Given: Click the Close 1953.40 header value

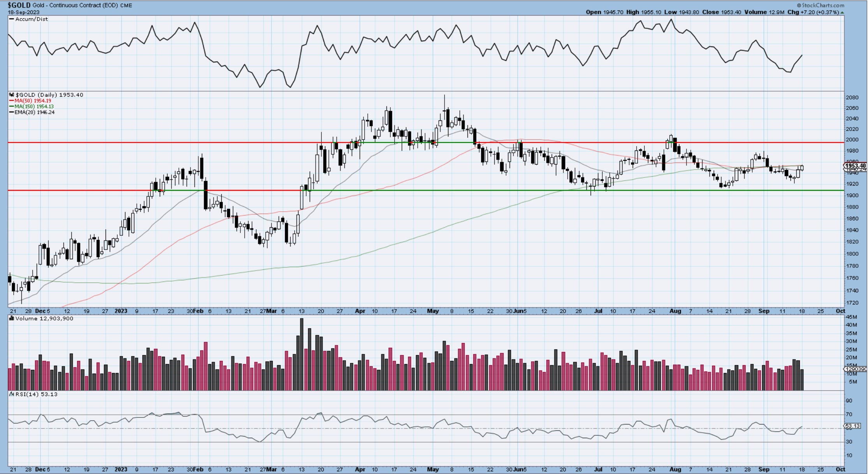Looking at the screenshot, I should (x=731, y=12).
